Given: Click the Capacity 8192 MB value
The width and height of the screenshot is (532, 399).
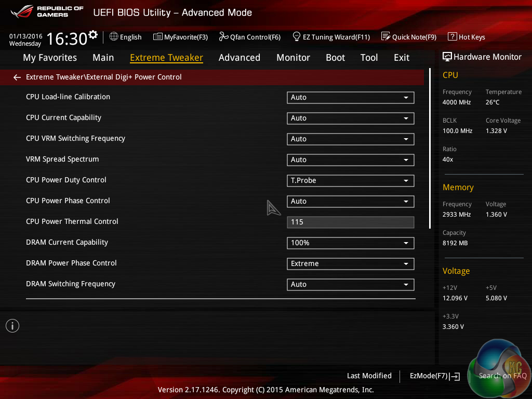Looking at the screenshot, I should click(x=455, y=243).
